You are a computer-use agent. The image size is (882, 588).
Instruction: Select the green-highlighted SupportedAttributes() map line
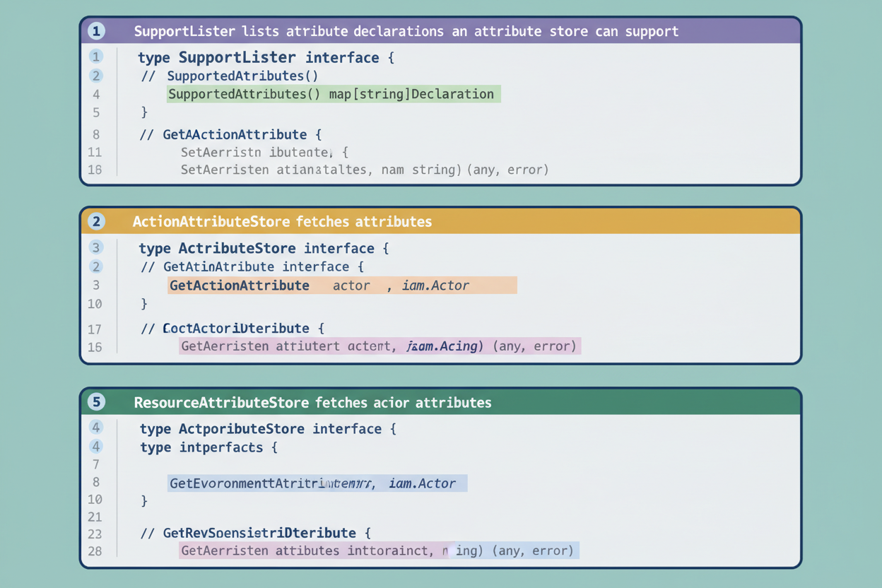click(334, 94)
